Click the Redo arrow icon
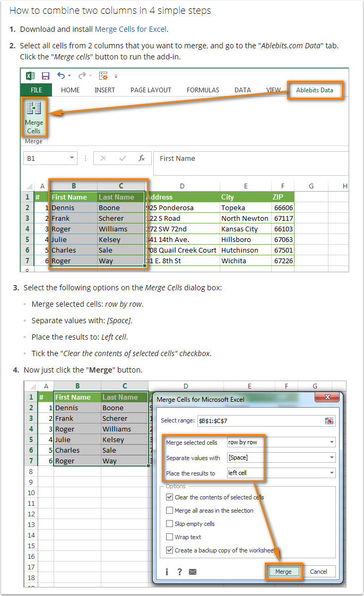This screenshot has height=596, width=364. tap(82, 76)
